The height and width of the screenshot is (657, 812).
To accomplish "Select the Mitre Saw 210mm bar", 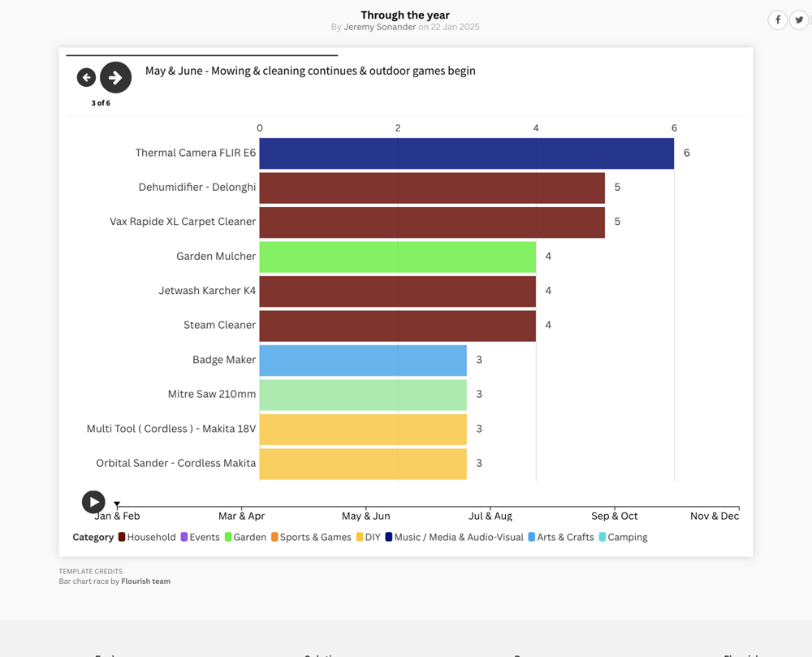I will point(363,395).
